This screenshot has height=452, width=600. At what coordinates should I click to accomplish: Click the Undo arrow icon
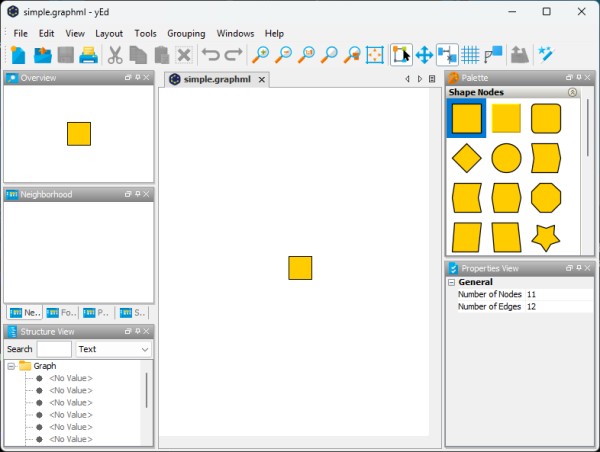click(x=210, y=55)
